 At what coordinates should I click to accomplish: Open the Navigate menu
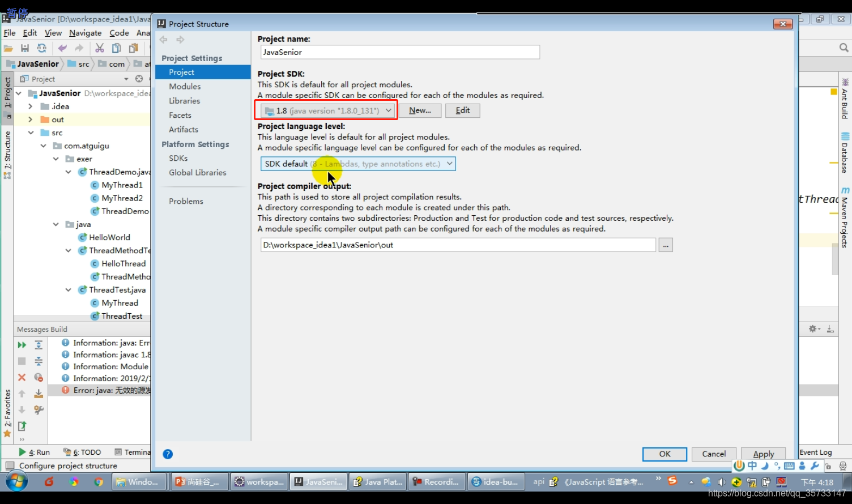click(x=86, y=33)
